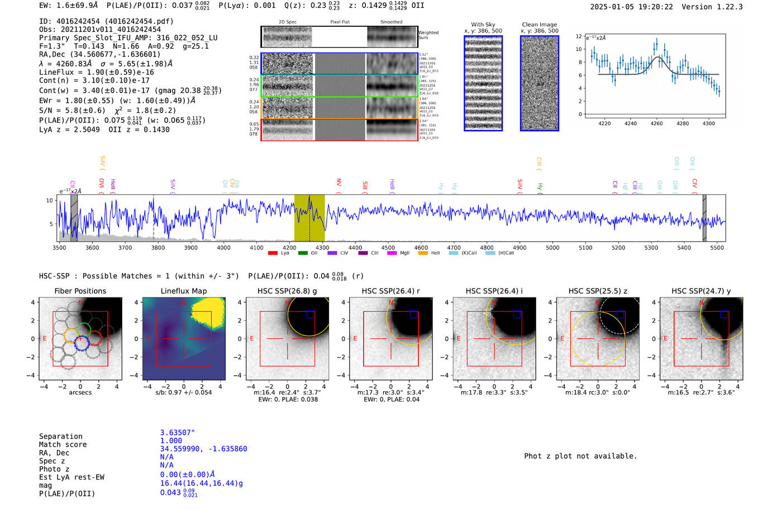
Task: Select the Gaussian emission line fit plot
Action: pos(655,76)
